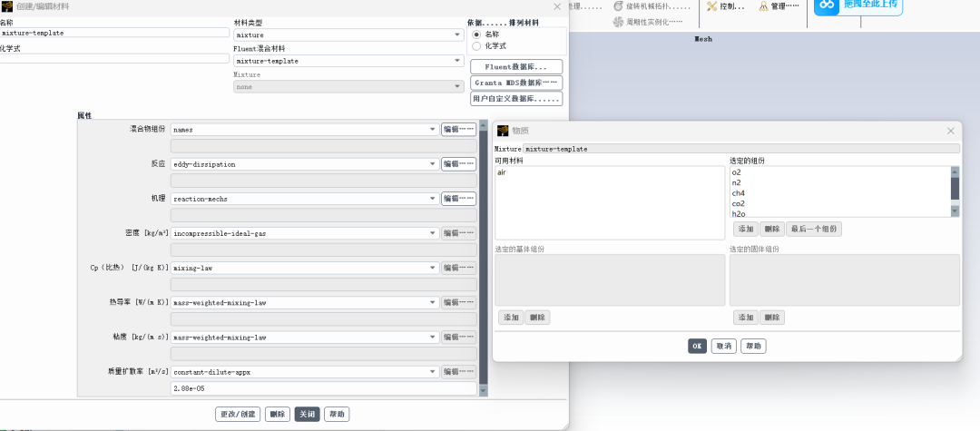Click the 创建/编辑材料 dialog title icon
This screenshot has width=980, height=431.
[x=7, y=6]
